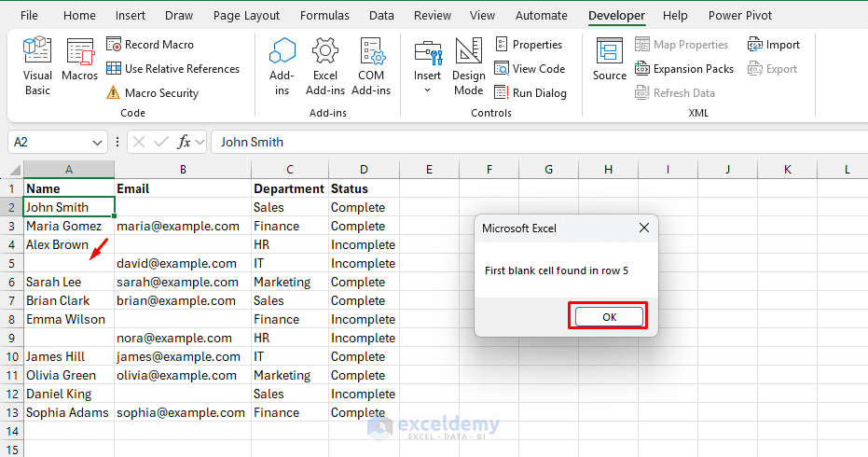Image resolution: width=868 pixels, height=457 pixels.
Task: Toggle Use Relative References
Action: point(172,69)
